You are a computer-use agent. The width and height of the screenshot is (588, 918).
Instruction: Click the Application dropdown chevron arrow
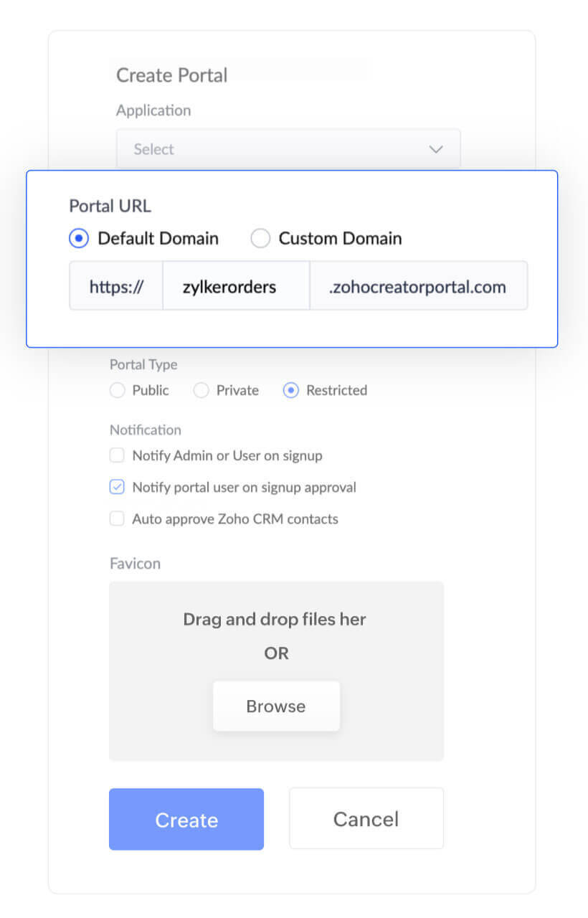(x=436, y=149)
